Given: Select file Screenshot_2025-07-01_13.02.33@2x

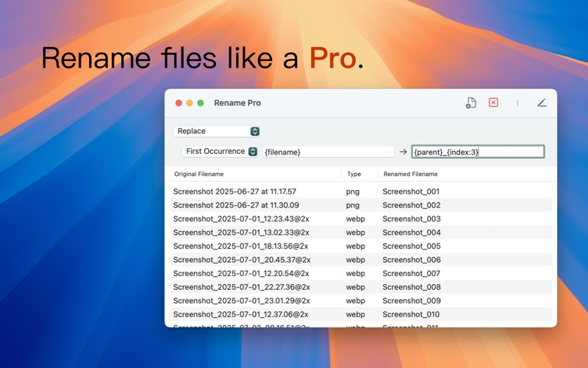Looking at the screenshot, I should 241,233.
